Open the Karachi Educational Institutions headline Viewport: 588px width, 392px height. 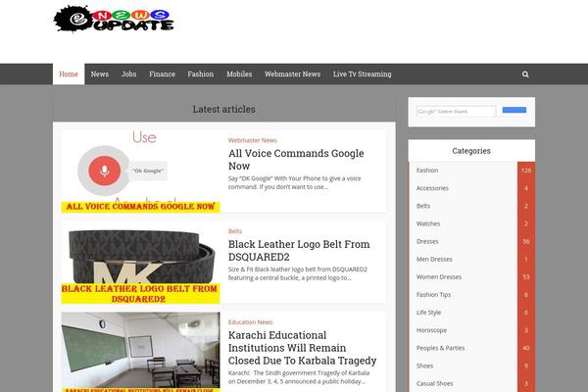[x=302, y=348]
